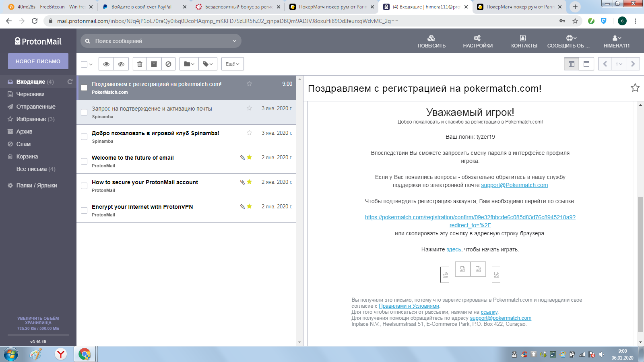Mark as unread with crossed-eye icon

click(121, 64)
